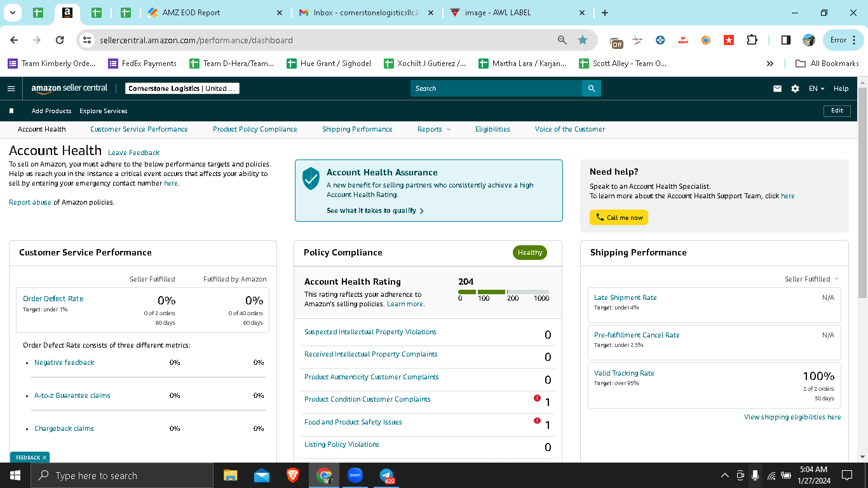868x488 pixels.
Task: Switch to the Gmail Inbox browser tab
Action: pos(367,13)
